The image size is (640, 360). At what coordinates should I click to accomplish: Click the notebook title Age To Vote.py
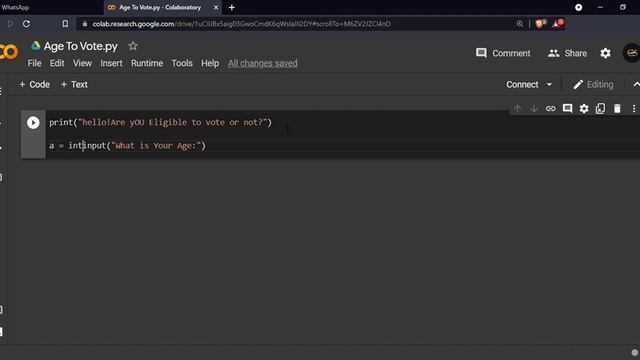pos(80,46)
